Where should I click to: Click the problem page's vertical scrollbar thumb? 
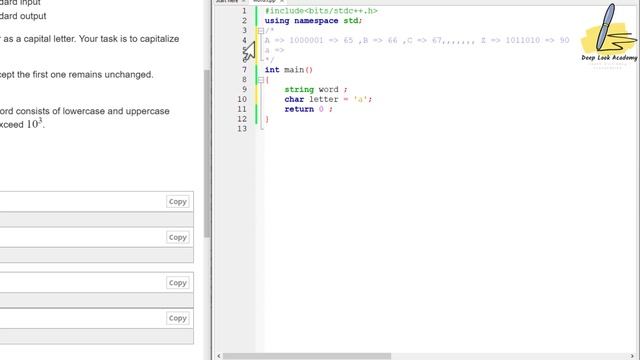click(x=207, y=153)
